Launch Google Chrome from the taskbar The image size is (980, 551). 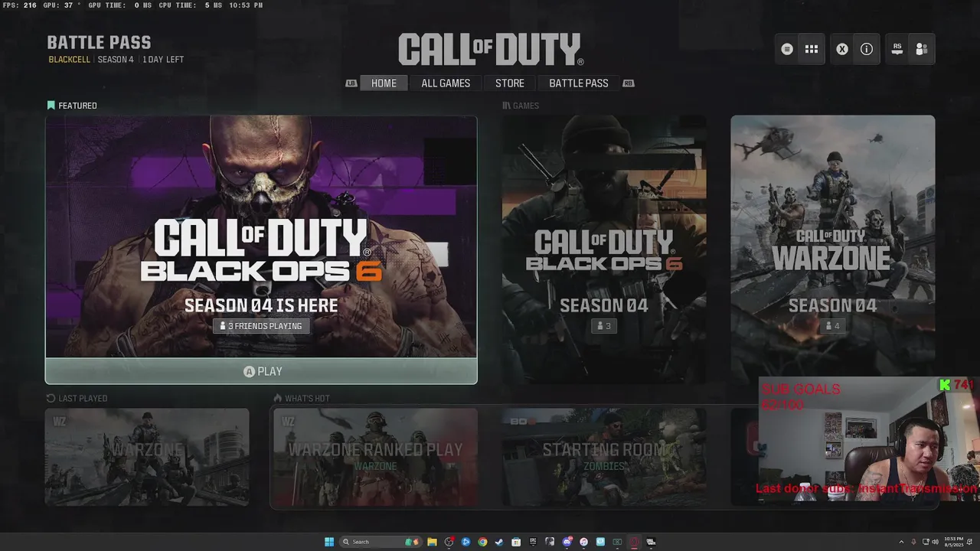(x=482, y=542)
